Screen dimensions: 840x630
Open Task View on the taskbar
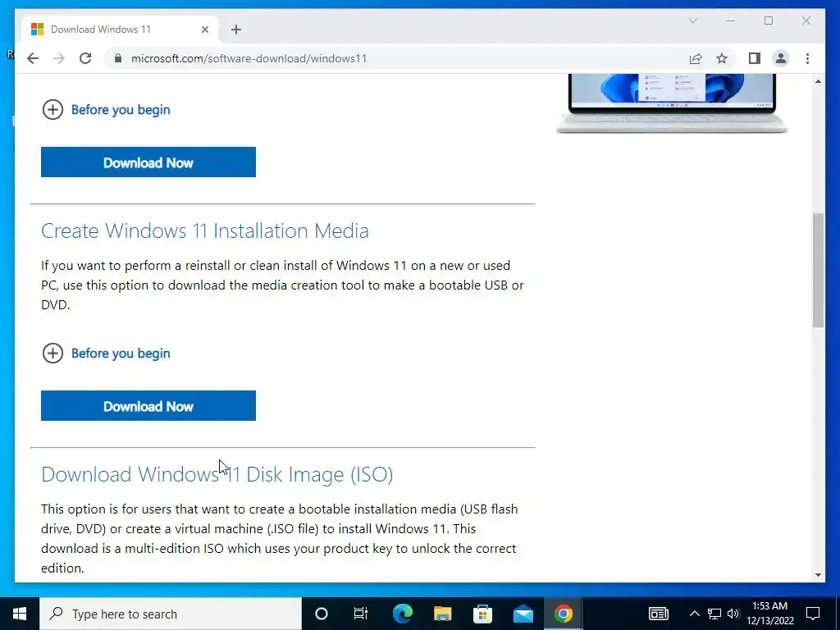click(x=361, y=614)
